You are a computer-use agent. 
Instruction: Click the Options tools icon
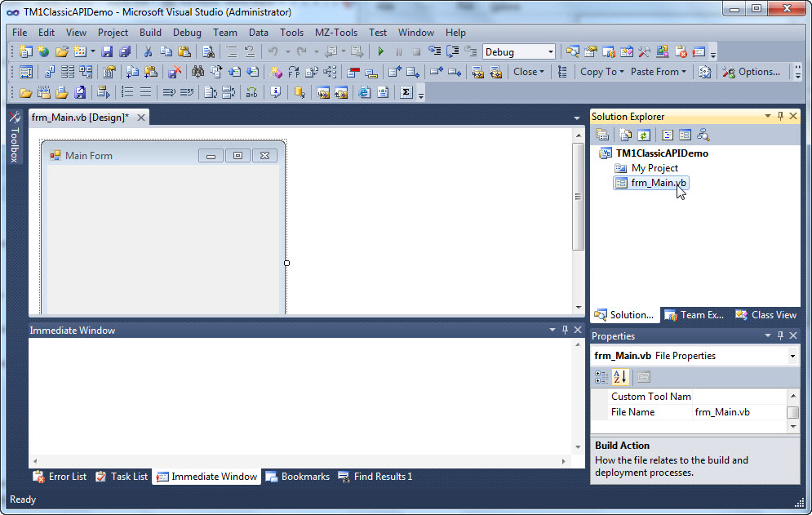pyautogui.click(x=729, y=72)
